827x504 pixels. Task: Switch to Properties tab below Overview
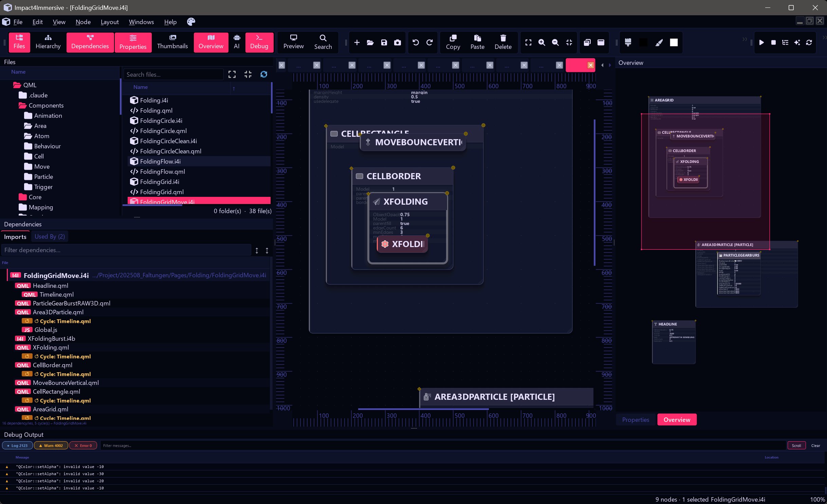click(636, 419)
